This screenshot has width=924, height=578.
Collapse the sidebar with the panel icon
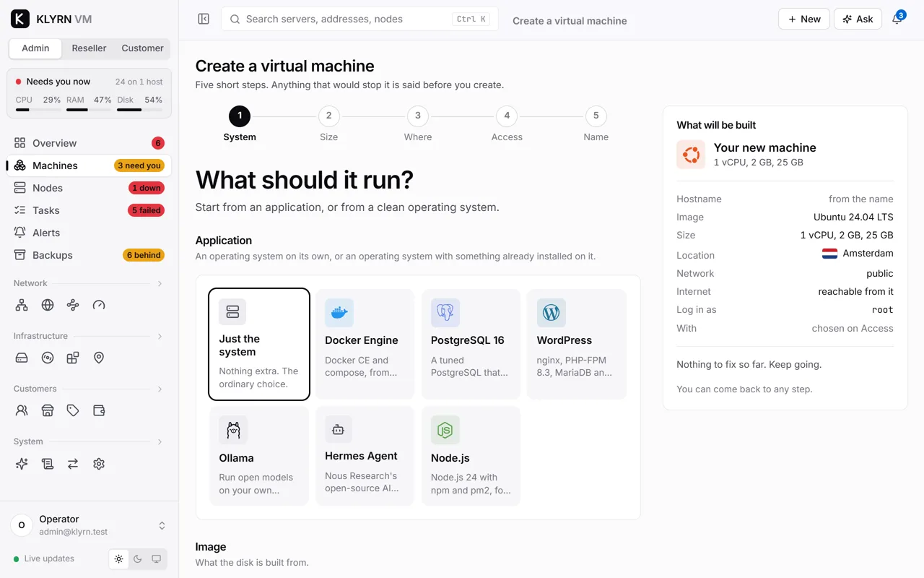204,19
